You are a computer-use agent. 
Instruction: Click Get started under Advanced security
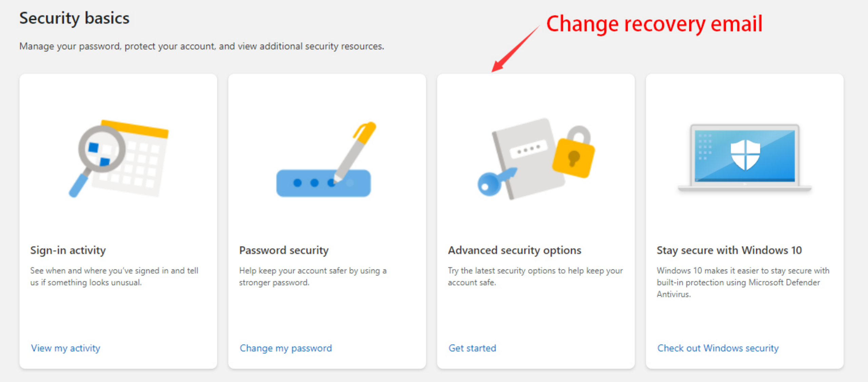tap(472, 348)
